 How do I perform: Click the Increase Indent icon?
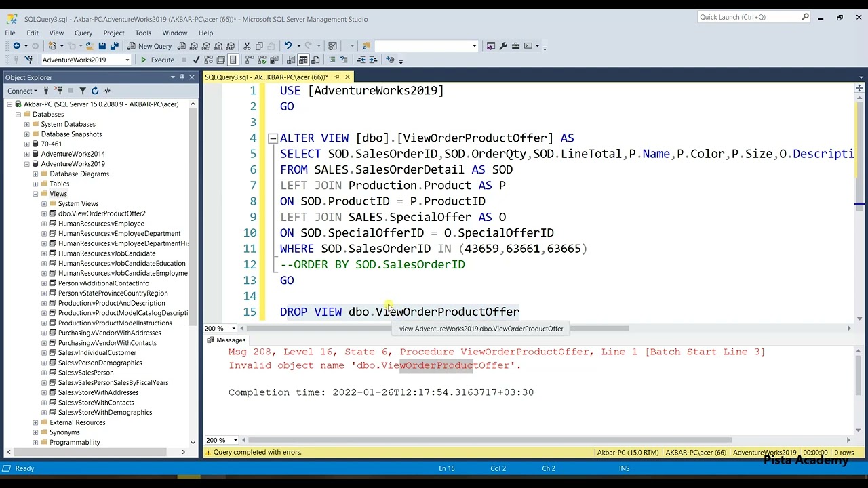(374, 60)
